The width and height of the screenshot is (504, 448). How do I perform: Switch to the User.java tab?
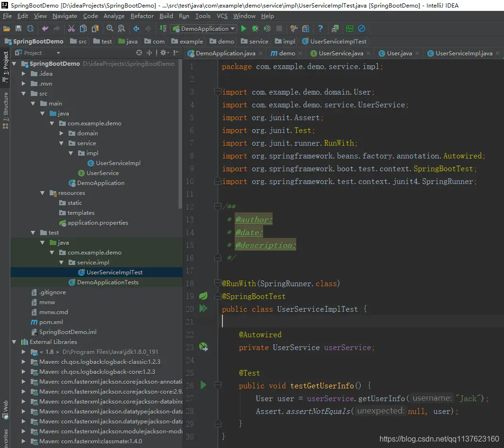click(x=399, y=53)
